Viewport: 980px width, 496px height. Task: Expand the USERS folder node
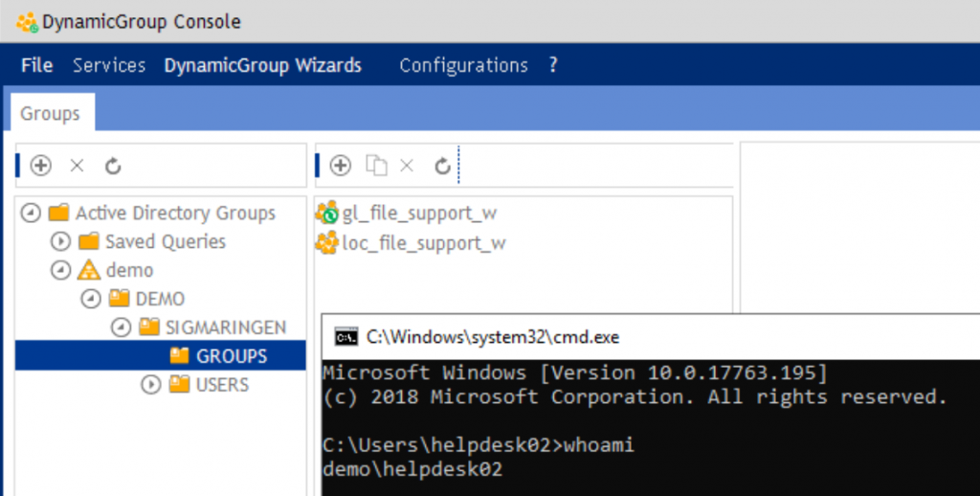click(150, 385)
